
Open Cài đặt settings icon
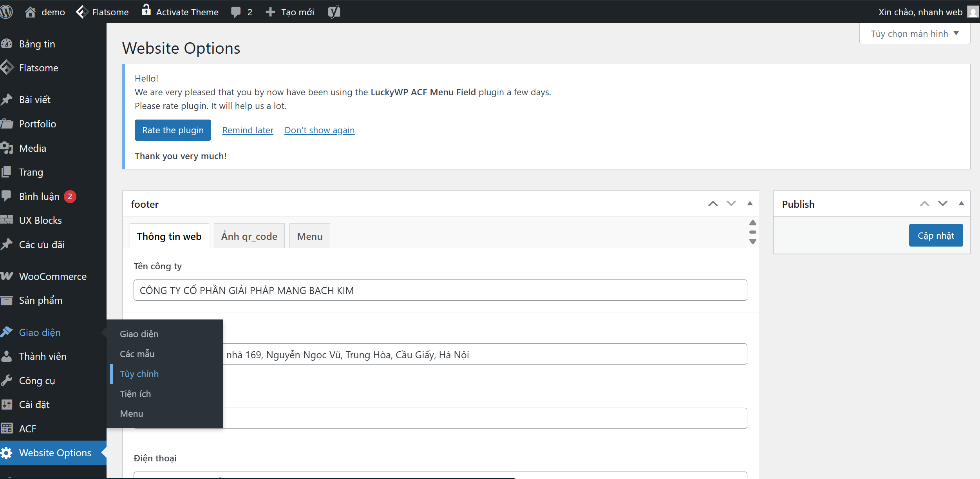click(x=7, y=405)
